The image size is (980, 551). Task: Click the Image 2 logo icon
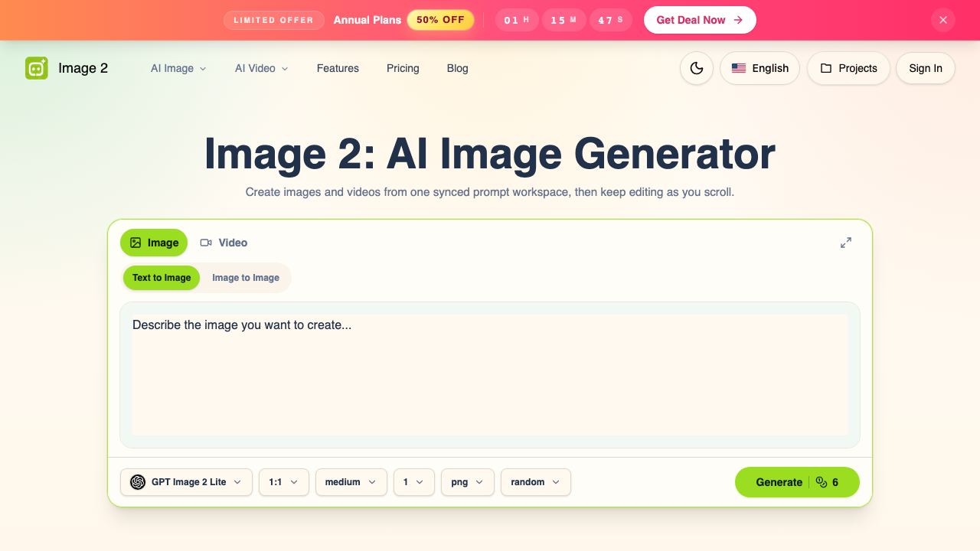click(37, 68)
